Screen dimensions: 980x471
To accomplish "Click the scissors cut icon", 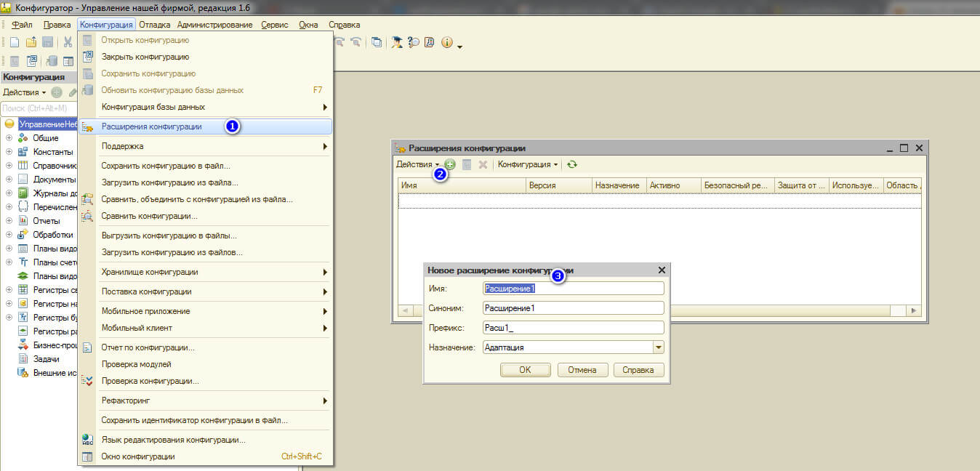I will click(68, 43).
